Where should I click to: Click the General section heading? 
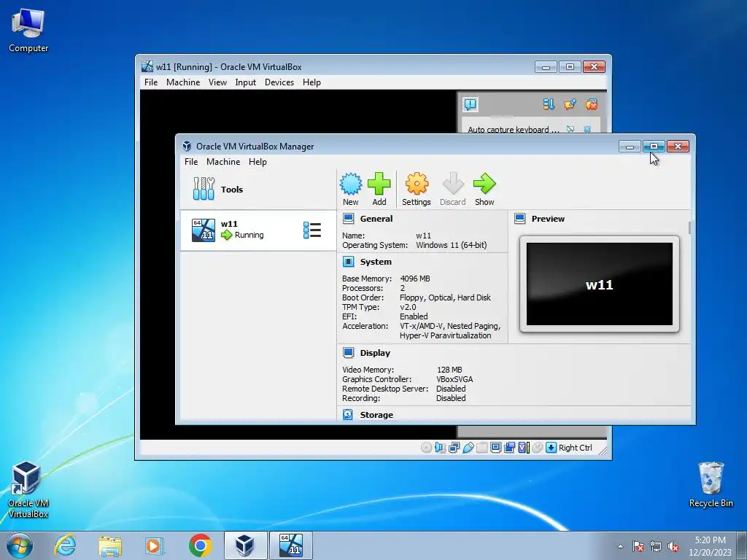point(376,219)
